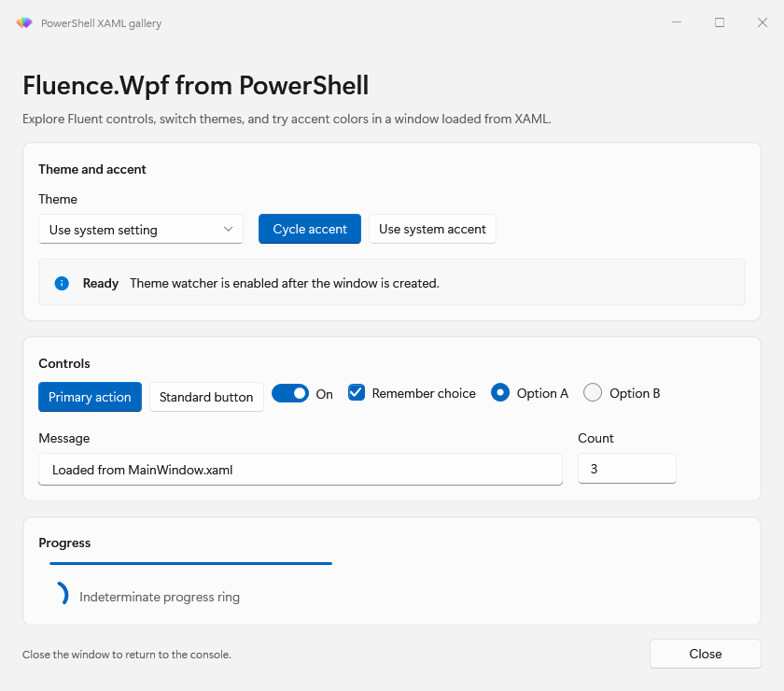Close window using title bar X

[762, 22]
